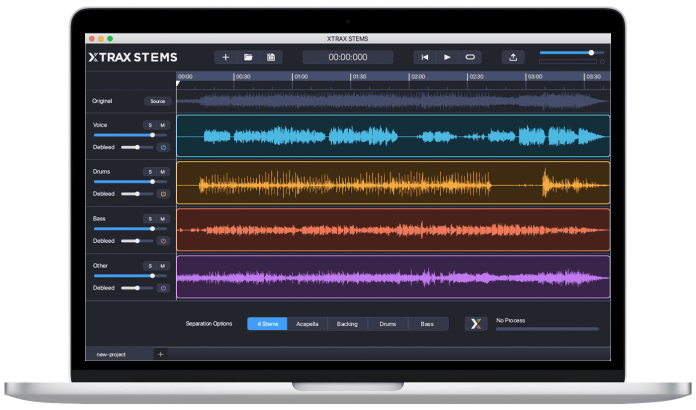The height and width of the screenshot is (410, 696).
Task: Click the XTRAX STEMS logo
Action: pyautogui.click(x=133, y=57)
